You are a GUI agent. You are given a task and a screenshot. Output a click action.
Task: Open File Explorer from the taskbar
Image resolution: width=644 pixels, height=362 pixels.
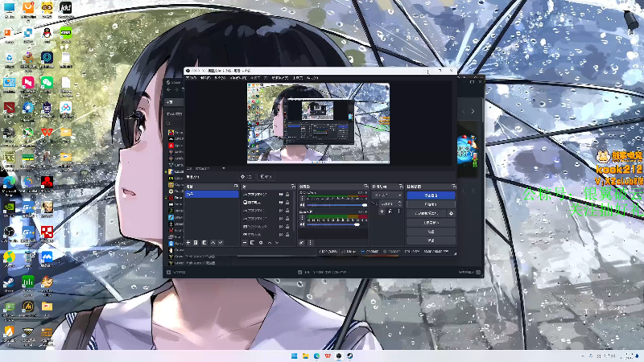point(305,356)
